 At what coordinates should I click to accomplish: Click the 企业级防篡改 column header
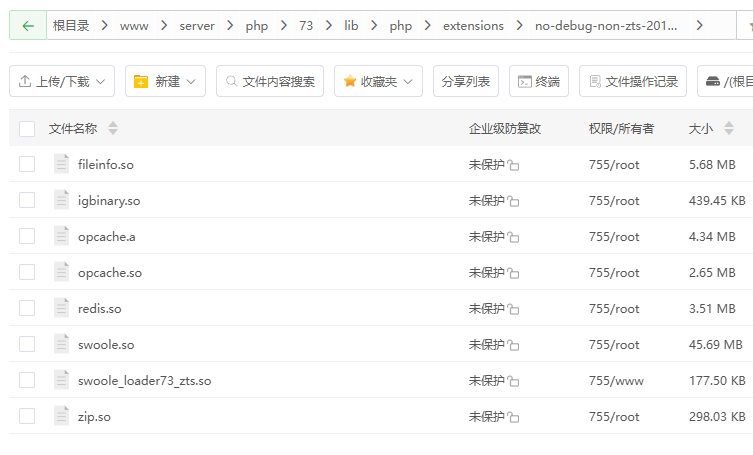point(505,129)
